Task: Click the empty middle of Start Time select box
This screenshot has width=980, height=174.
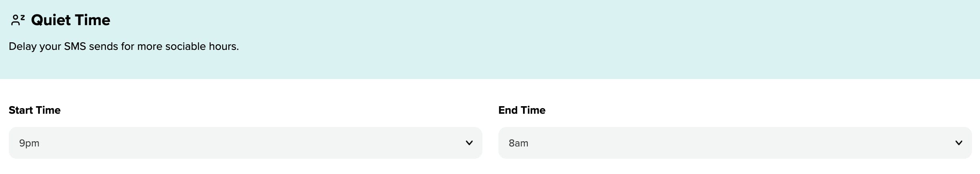Action: (246, 143)
